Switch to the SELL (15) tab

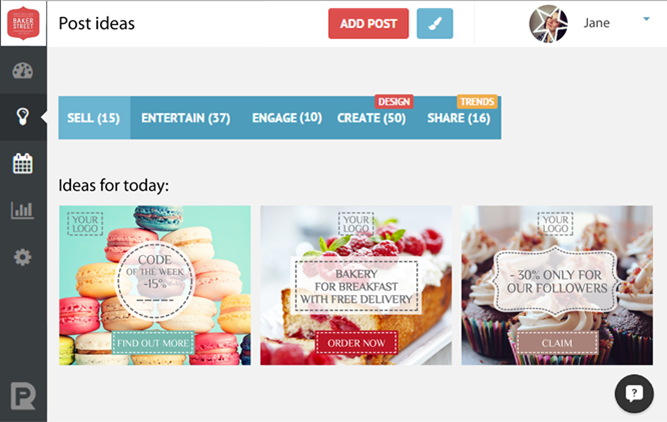tap(94, 118)
